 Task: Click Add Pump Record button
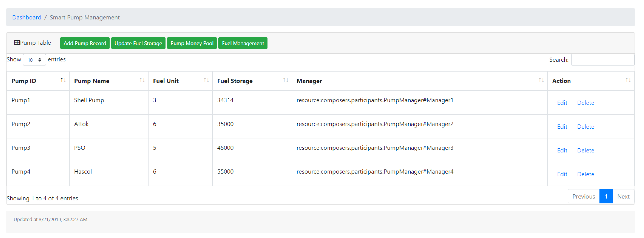pos(85,43)
